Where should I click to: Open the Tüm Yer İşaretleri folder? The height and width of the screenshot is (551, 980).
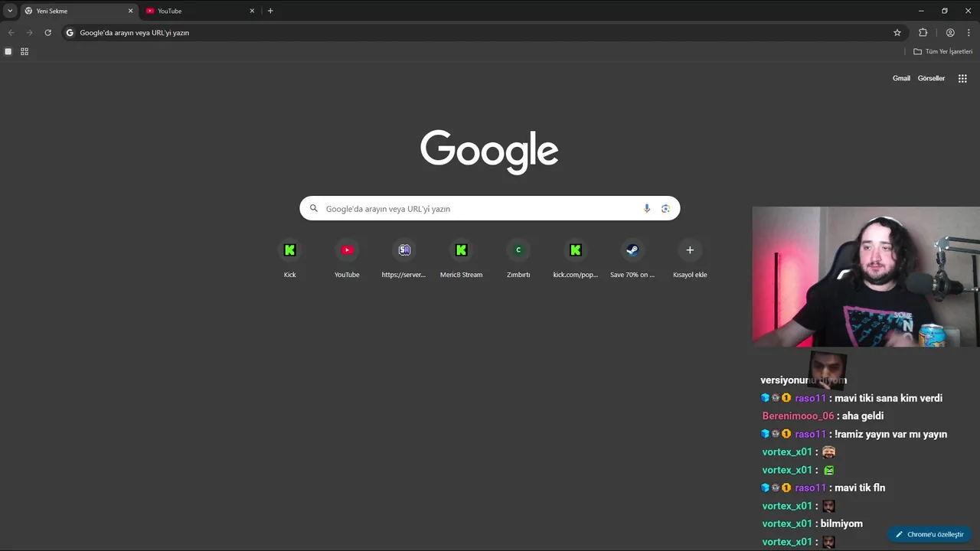942,51
